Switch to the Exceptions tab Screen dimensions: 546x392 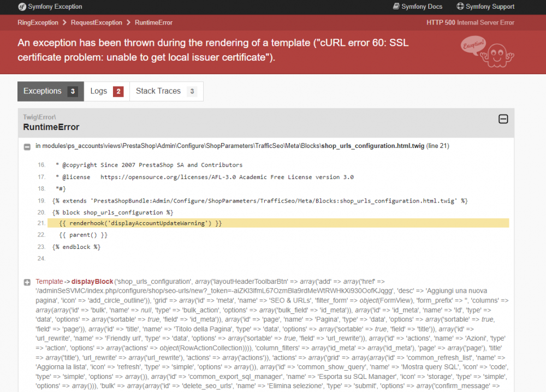click(51, 91)
